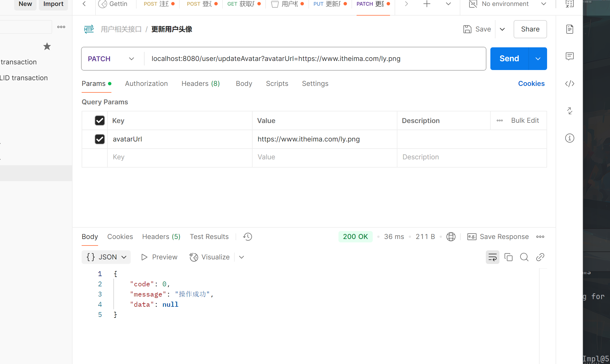
Task: Open the code snippet icon
Action: tap(569, 84)
